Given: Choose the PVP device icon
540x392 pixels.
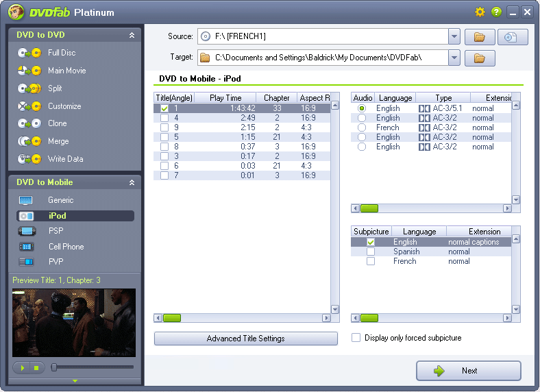Looking at the screenshot, I should click(x=26, y=262).
